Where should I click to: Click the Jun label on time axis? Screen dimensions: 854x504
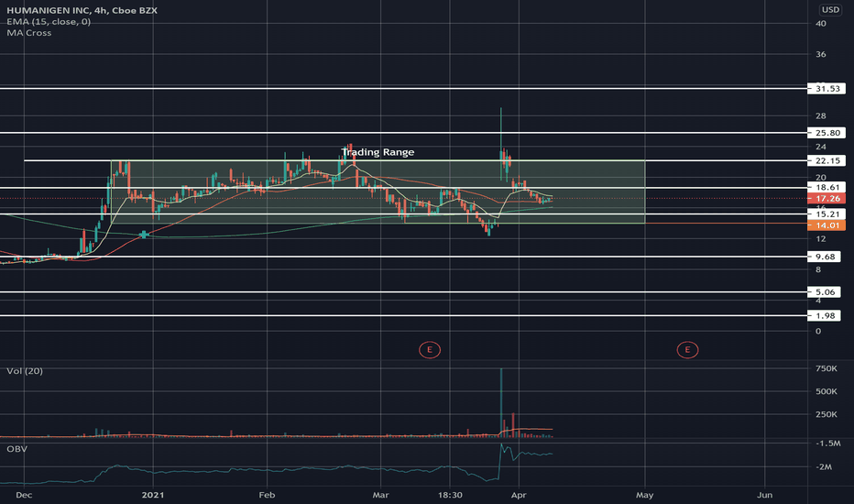pyautogui.click(x=765, y=495)
